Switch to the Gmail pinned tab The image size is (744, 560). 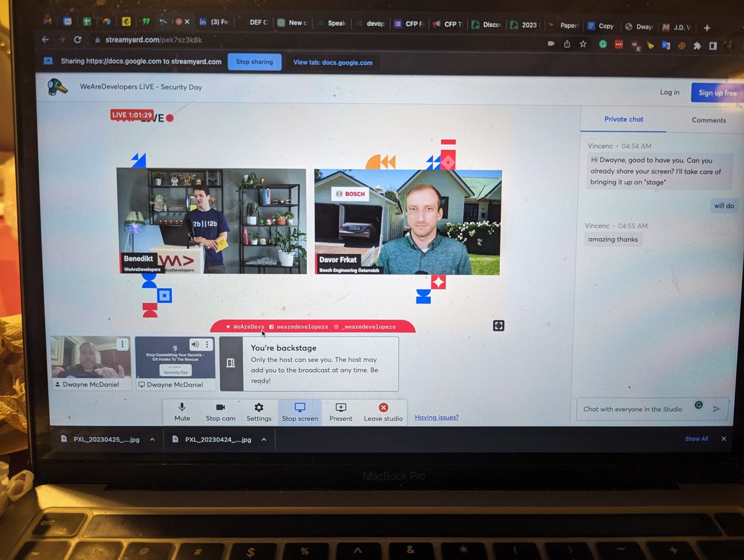48,22
